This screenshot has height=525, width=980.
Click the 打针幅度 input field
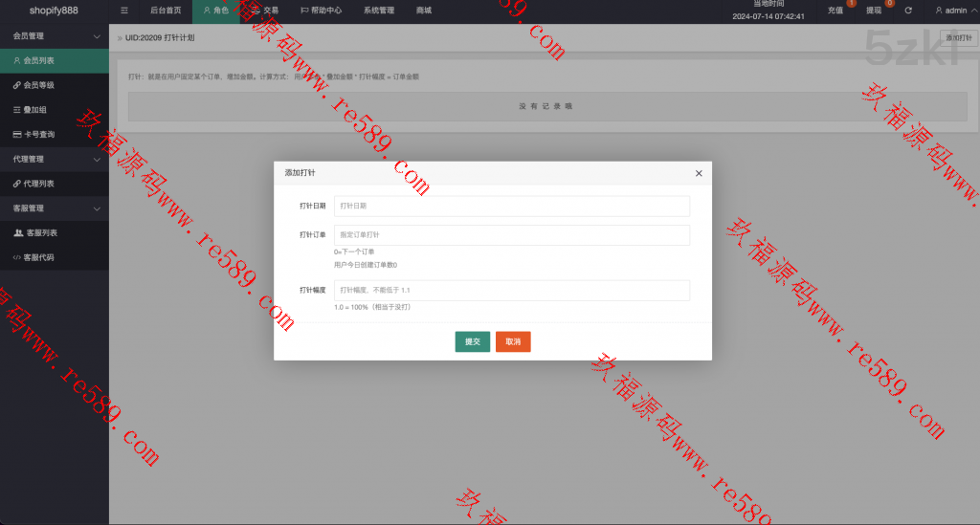pos(511,290)
